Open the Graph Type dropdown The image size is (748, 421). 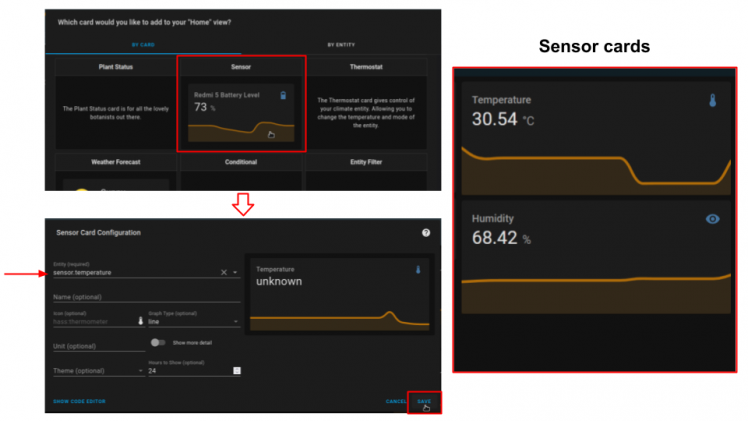coord(236,322)
